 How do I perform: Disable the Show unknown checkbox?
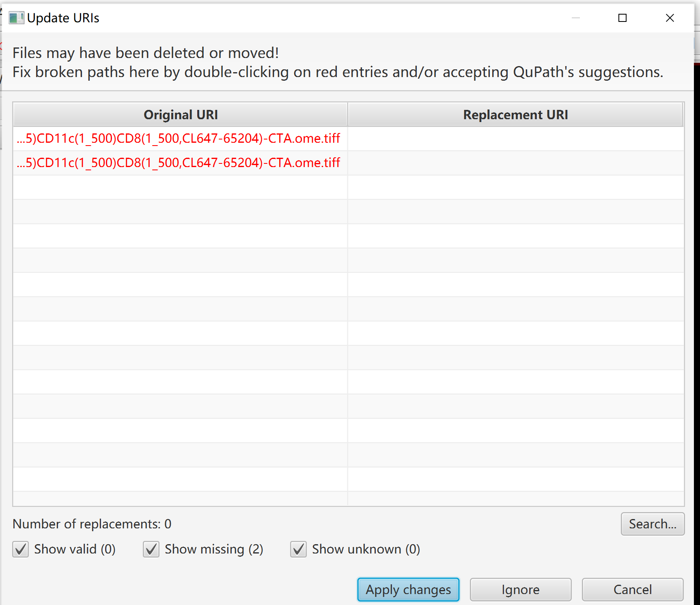[x=299, y=549]
